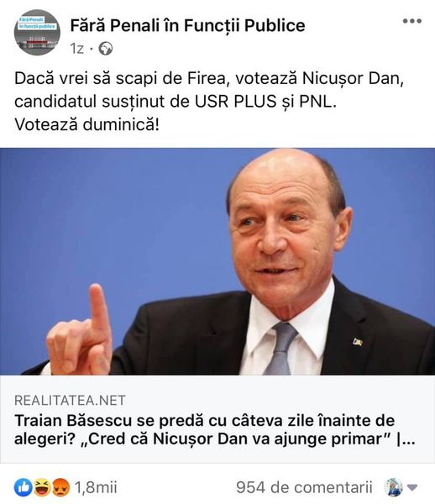
Task: Show who reacted via 1,8mii count
Action: pos(96,487)
